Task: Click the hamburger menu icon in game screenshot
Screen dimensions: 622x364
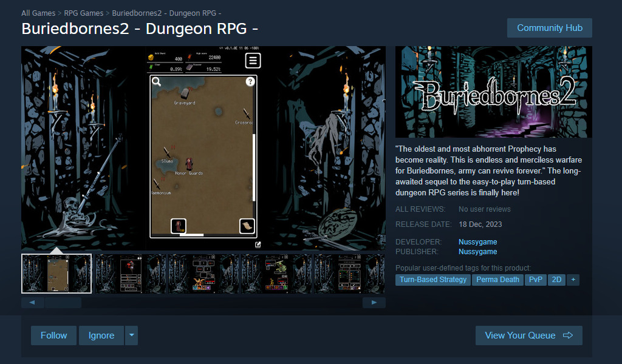Action: click(253, 61)
